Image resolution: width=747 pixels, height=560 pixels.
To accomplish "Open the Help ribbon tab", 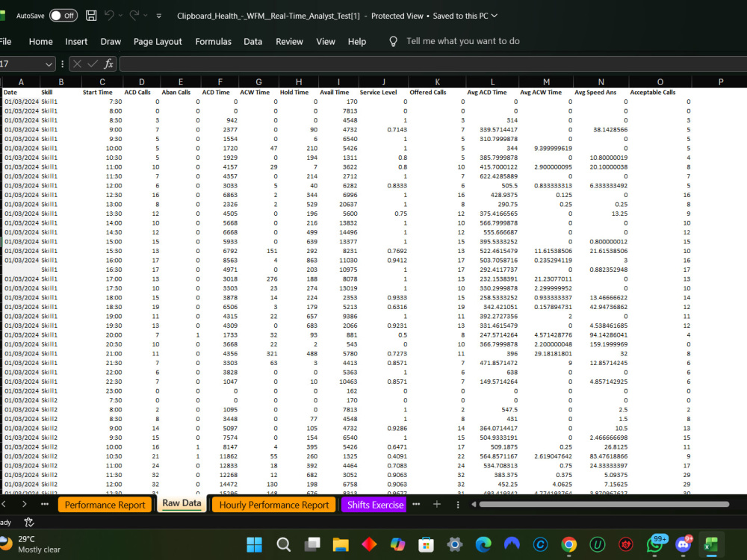I will coord(357,41).
